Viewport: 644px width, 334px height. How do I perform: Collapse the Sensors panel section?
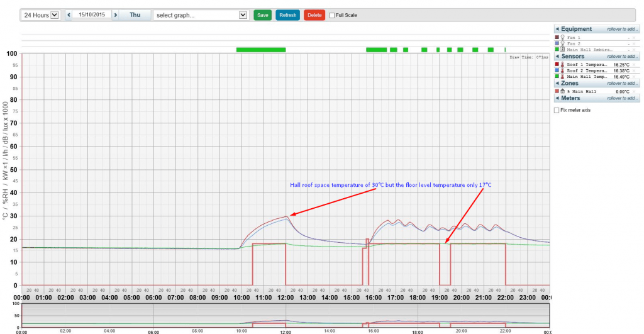click(557, 57)
